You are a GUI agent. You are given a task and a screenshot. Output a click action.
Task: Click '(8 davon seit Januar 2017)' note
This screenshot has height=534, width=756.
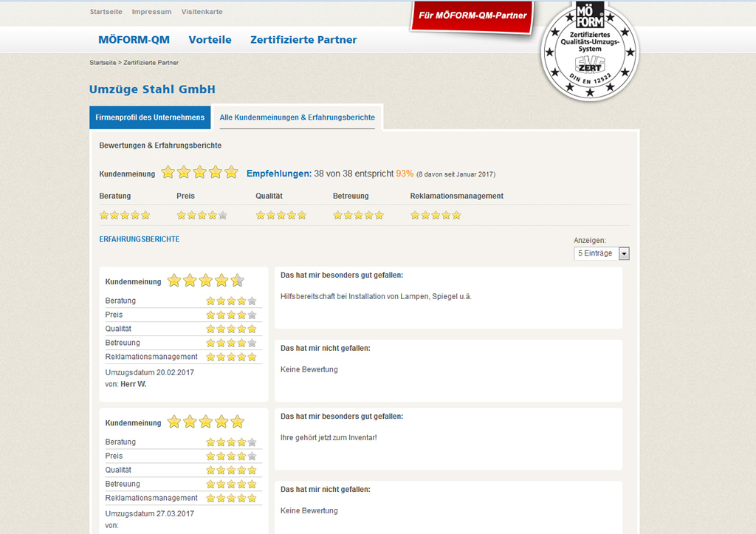coord(456,174)
